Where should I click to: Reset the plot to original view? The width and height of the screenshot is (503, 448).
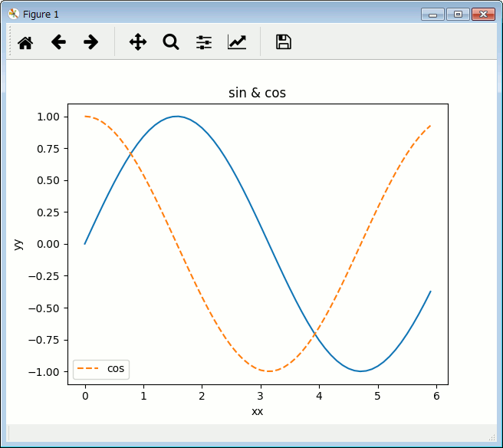[x=25, y=42]
